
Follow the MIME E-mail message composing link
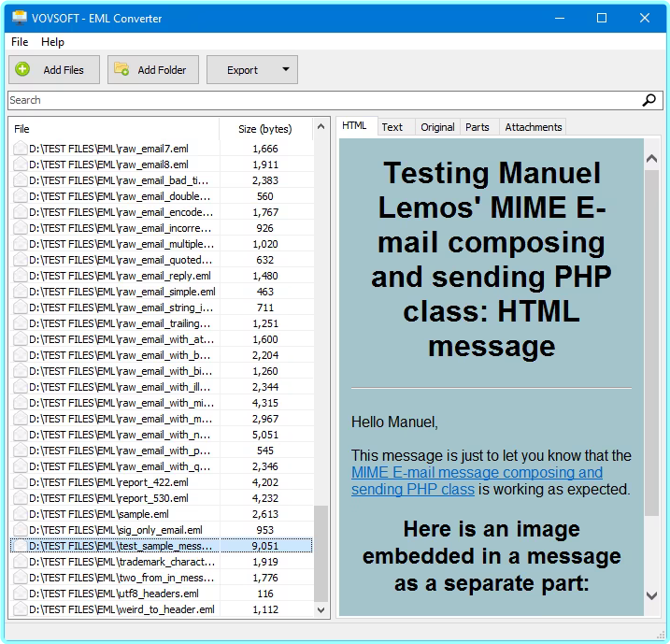coord(477,473)
